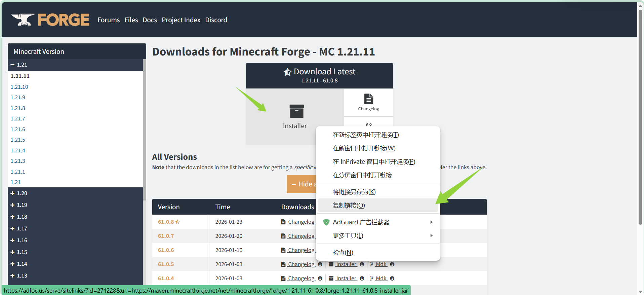Choose 将链接另存为 from context menu
644x295 pixels.
coord(378,192)
